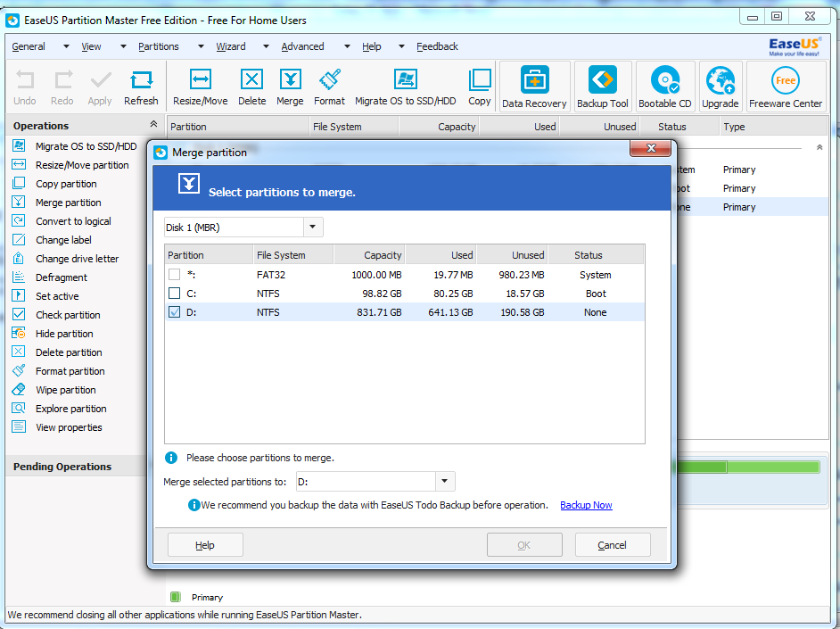Click the Copy toolbar icon
The width and height of the screenshot is (840, 629).
(480, 87)
